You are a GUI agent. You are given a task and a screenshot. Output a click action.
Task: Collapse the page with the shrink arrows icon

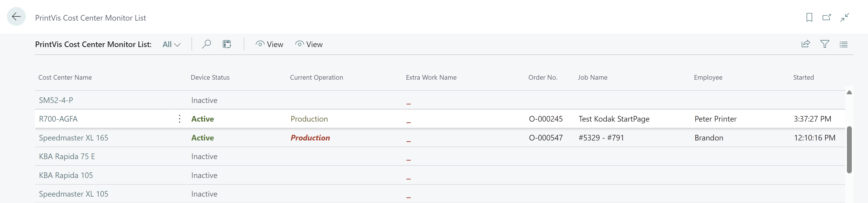[844, 17]
